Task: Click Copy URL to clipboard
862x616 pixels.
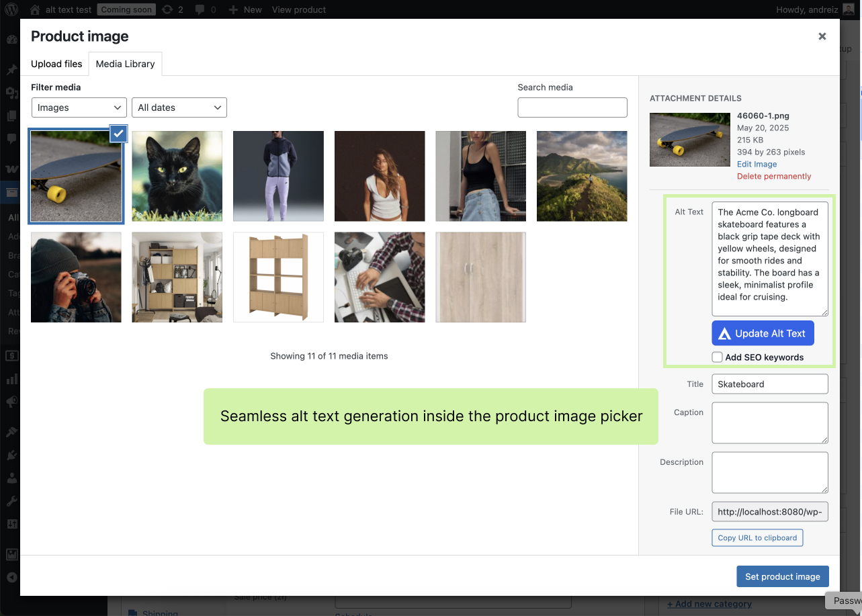Action: click(x=757, y=537)
